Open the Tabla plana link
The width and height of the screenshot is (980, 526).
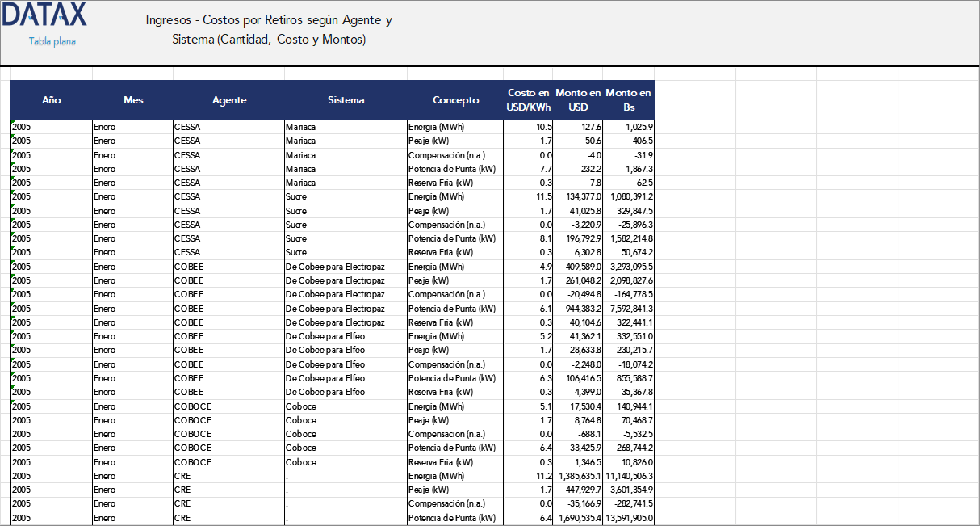(52, 41)
